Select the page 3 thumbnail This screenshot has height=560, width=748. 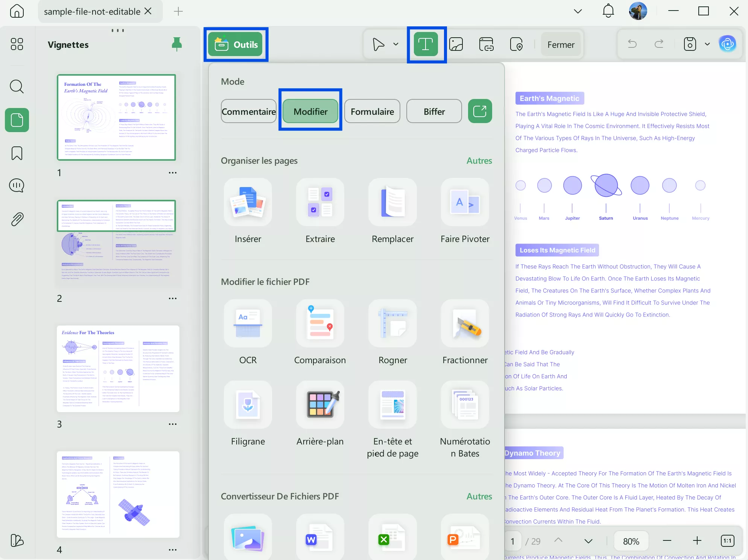118,368
